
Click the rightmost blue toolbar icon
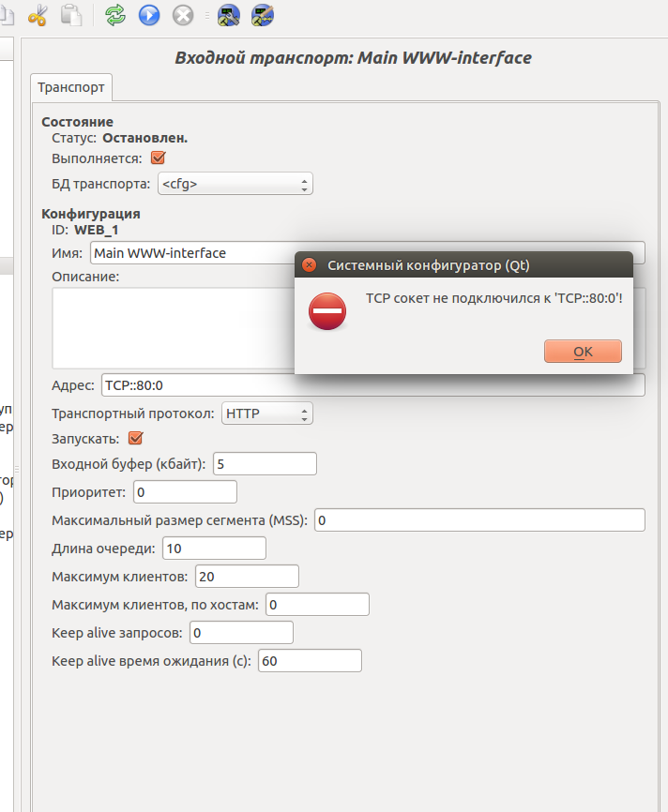[263, 15]
